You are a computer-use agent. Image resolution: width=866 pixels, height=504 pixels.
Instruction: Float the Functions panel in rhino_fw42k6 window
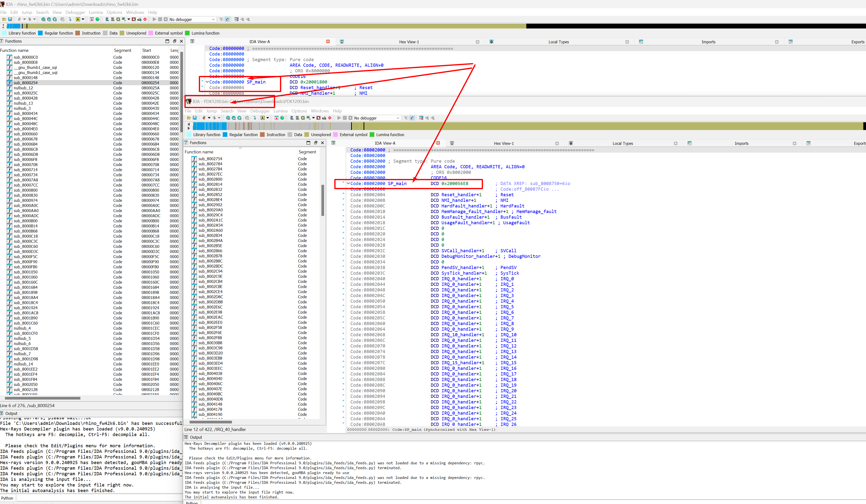point(174,41)
